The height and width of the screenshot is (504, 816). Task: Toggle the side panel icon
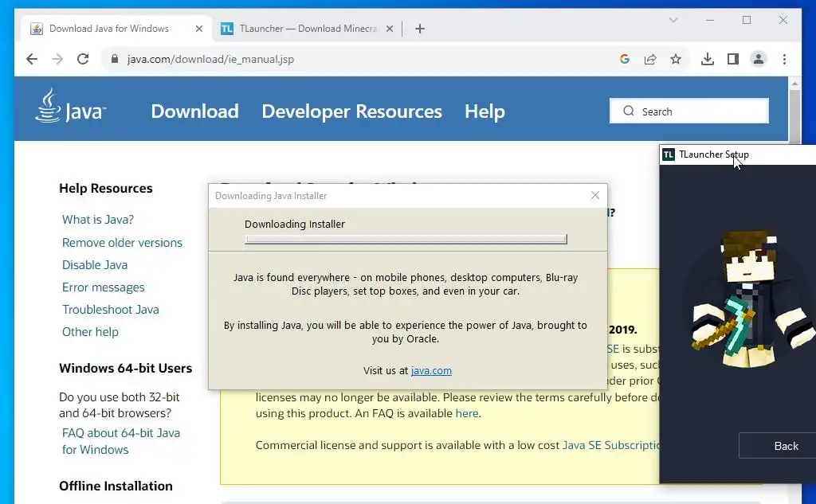click(x=733, y=59)
